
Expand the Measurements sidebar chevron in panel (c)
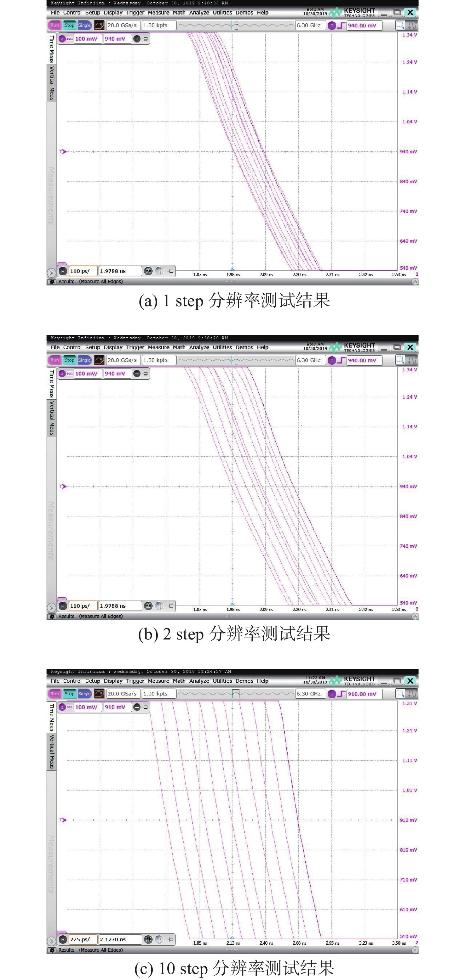pyautogui.click(x=51, y=941)
